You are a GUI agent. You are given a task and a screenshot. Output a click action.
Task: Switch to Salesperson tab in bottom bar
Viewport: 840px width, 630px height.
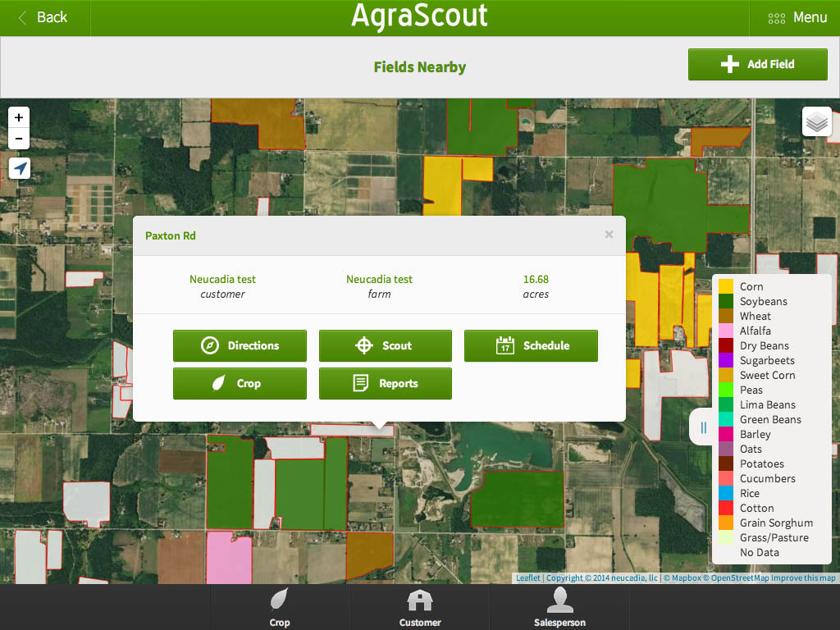[559, 607]
